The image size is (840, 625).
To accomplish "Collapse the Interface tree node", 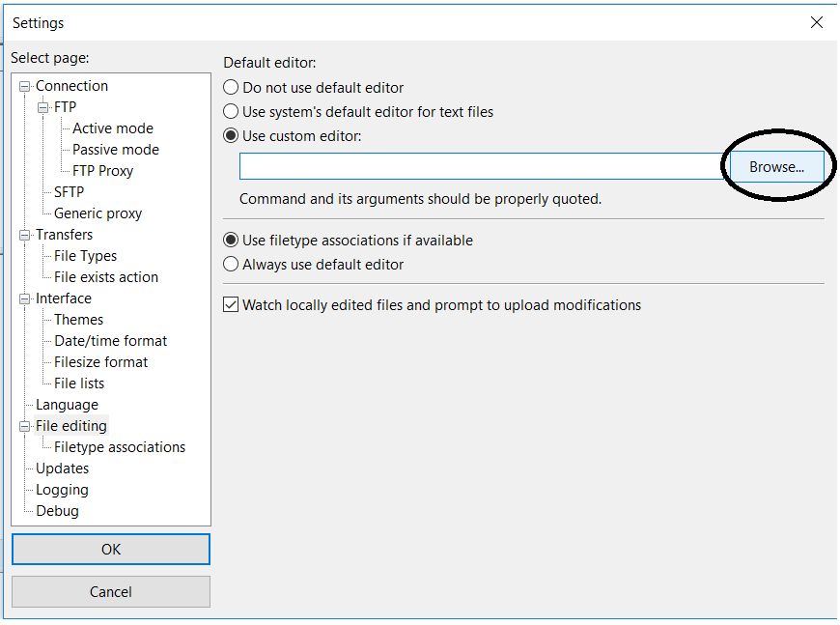I will [x=25, y=299].
